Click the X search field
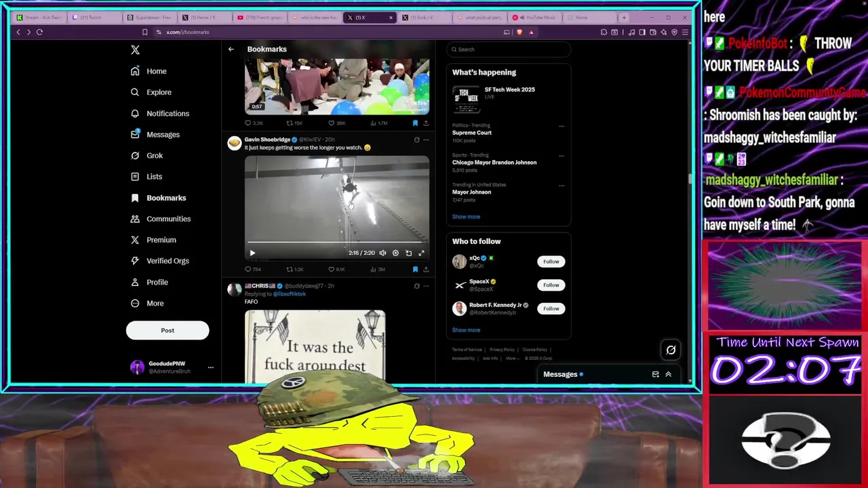Viewport: 868px width, 488px height. point(509,49)
